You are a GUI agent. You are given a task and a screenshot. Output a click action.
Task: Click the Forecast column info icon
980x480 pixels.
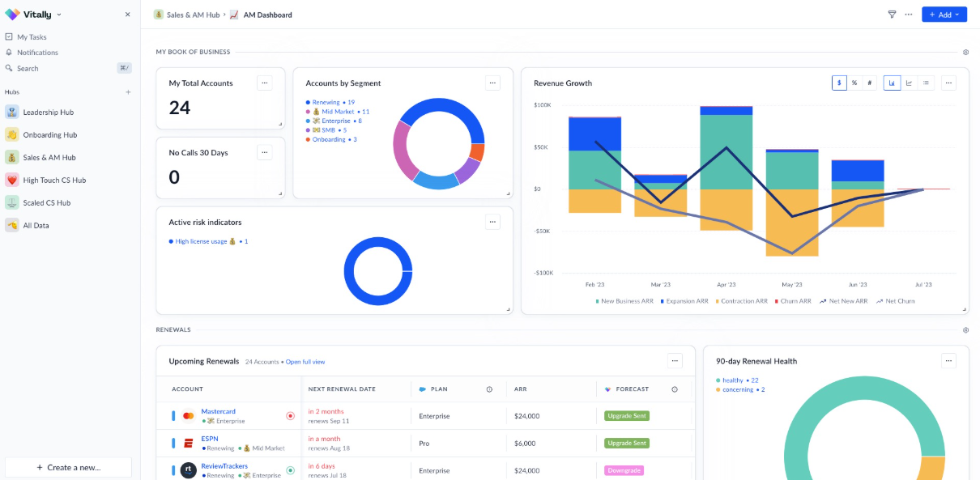675,389
